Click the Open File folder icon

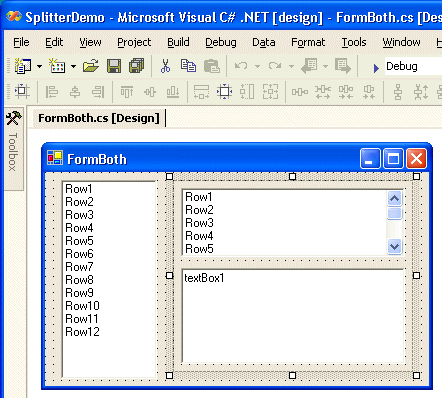tap(91, 66)
